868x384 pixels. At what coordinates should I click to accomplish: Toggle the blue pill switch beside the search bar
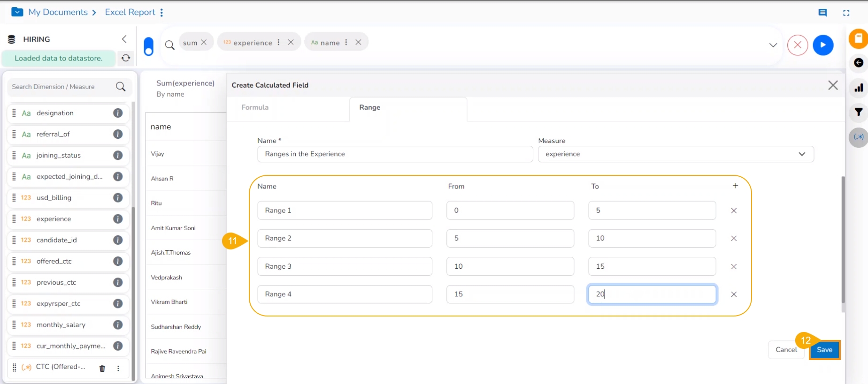(148, 46)
